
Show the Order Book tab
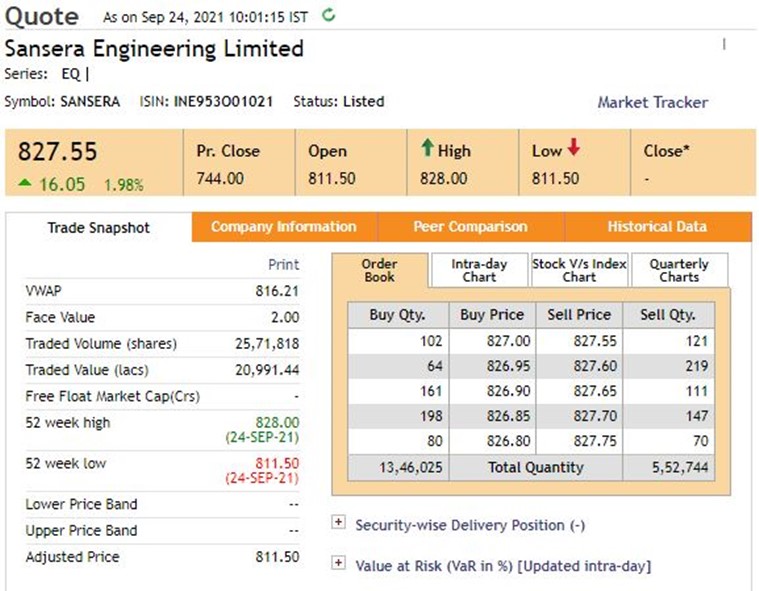tap(379, 270)
